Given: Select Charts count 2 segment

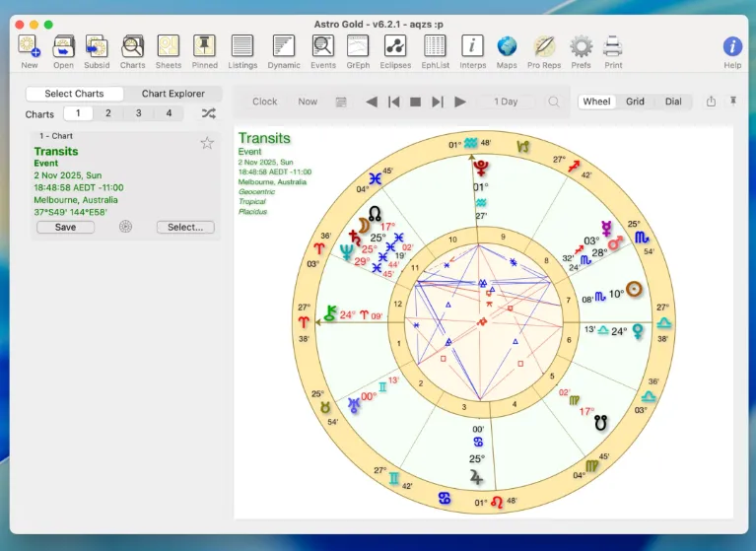Looking at the screenshot, I should [x=108, y=113].
